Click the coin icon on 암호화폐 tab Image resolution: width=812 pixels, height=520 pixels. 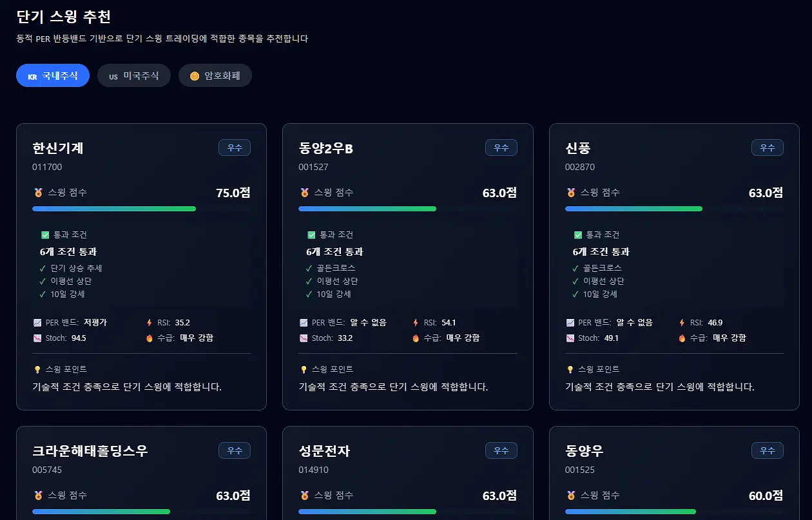pyautogui.click(x=195, y=76)
